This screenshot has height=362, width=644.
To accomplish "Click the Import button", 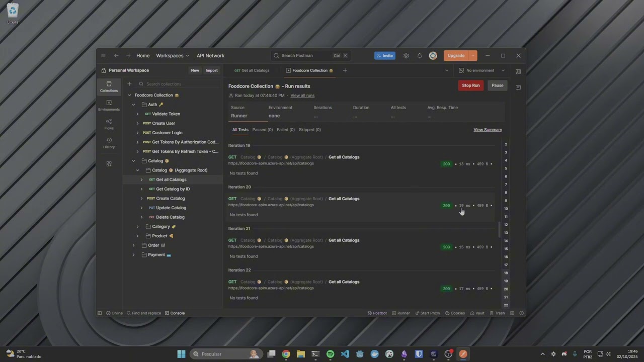I will pyautogui.click(x=212, y=70).
